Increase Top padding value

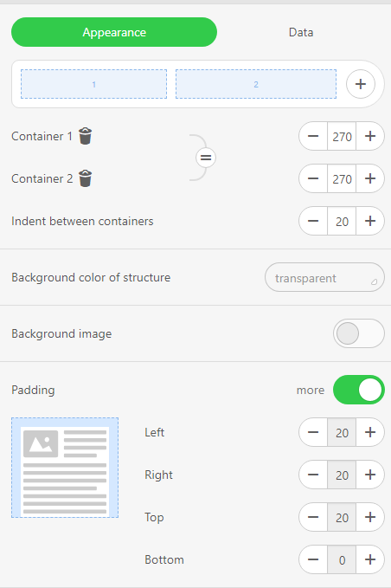tap(370, 517)
